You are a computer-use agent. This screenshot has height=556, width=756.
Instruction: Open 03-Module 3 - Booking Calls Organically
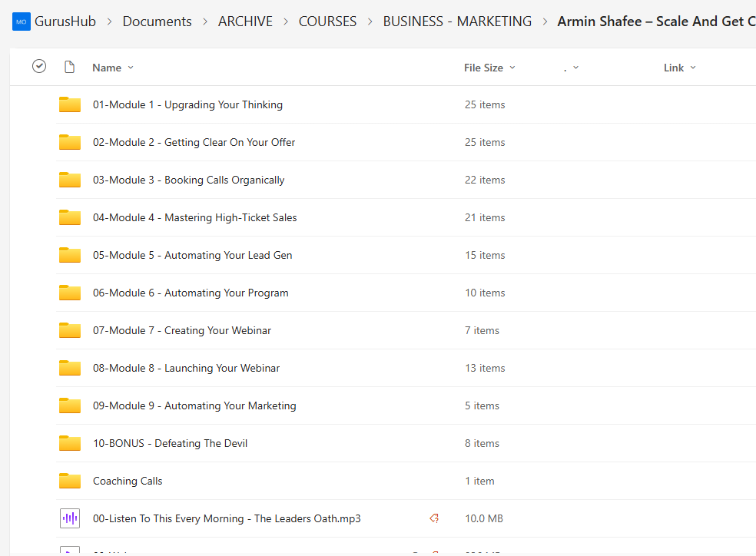tap(188, 180)
